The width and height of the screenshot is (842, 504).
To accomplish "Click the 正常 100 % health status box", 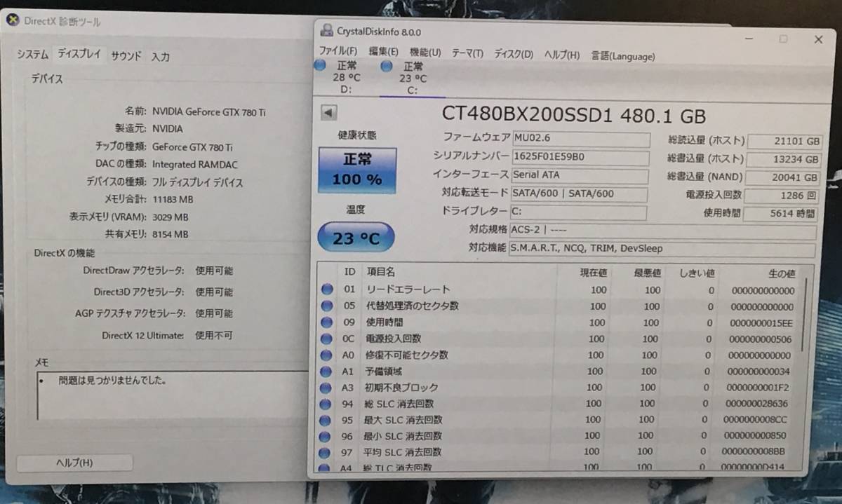I will 357,170.
